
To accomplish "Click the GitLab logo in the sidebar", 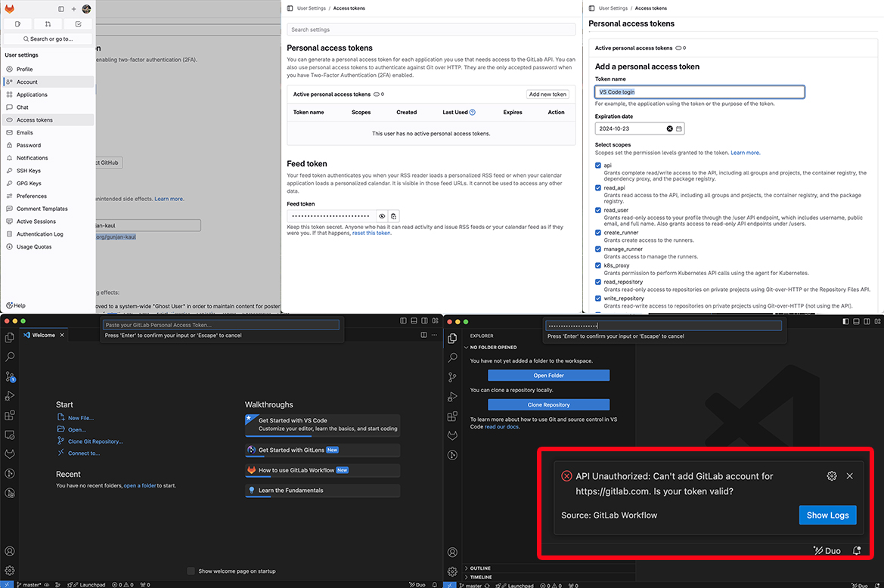I will point(10,8).
